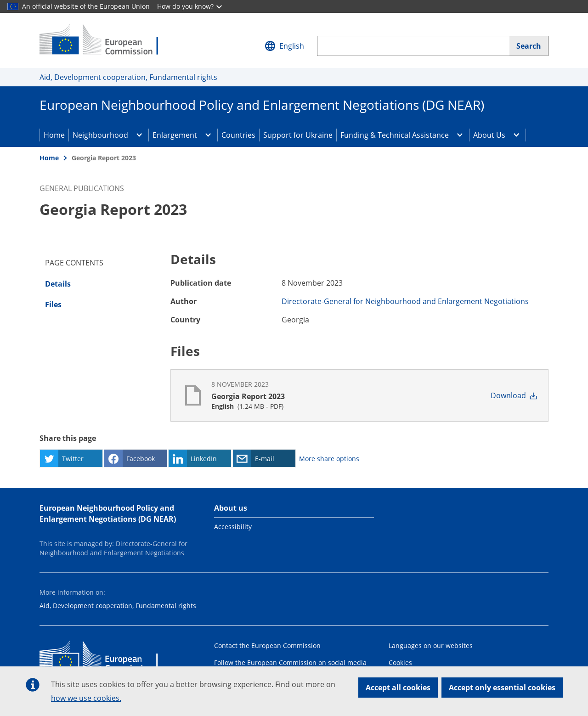
Task: Click the PDF file document icon
Action: tap(193, 395)
